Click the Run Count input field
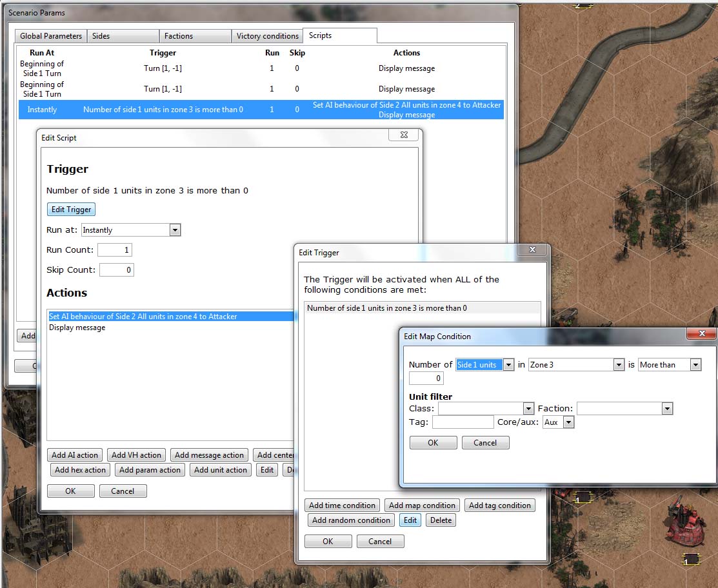 (115, 250)
